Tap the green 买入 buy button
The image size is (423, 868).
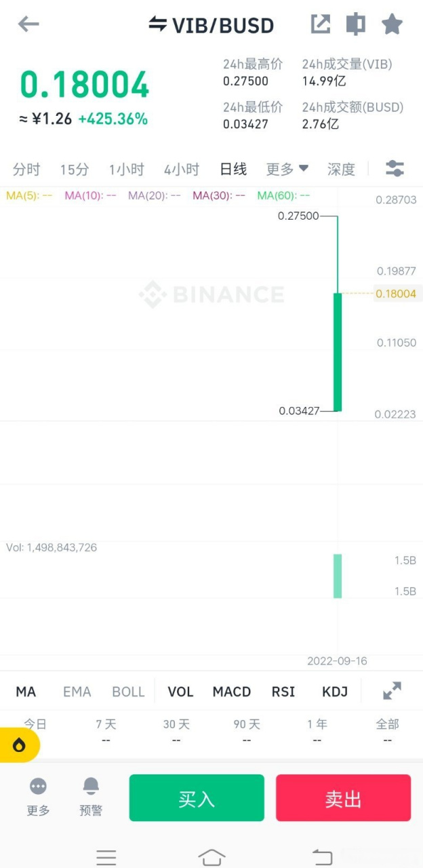coord(197,798)
